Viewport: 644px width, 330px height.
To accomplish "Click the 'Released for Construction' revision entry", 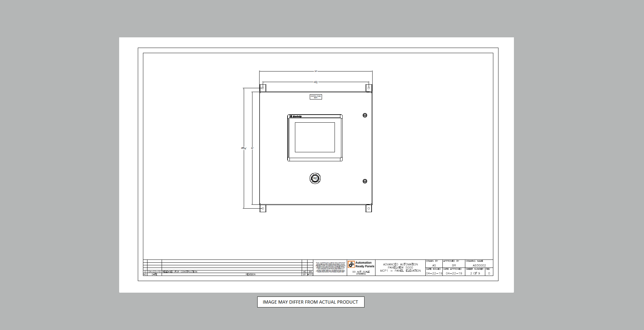I will [x=180, y=272].
